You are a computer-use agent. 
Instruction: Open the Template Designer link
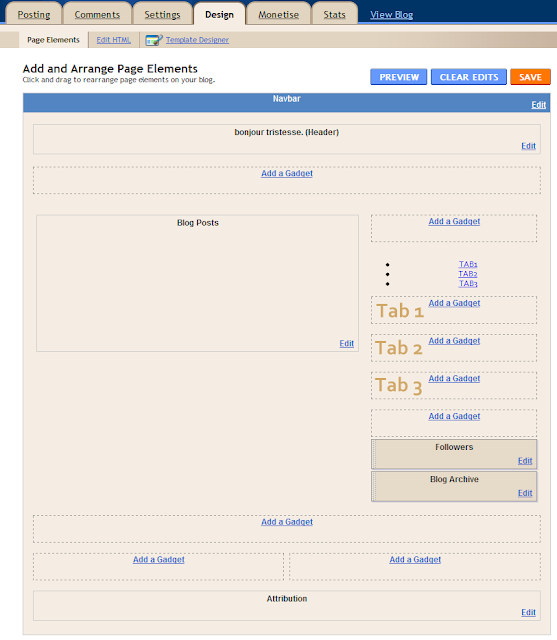197,40
